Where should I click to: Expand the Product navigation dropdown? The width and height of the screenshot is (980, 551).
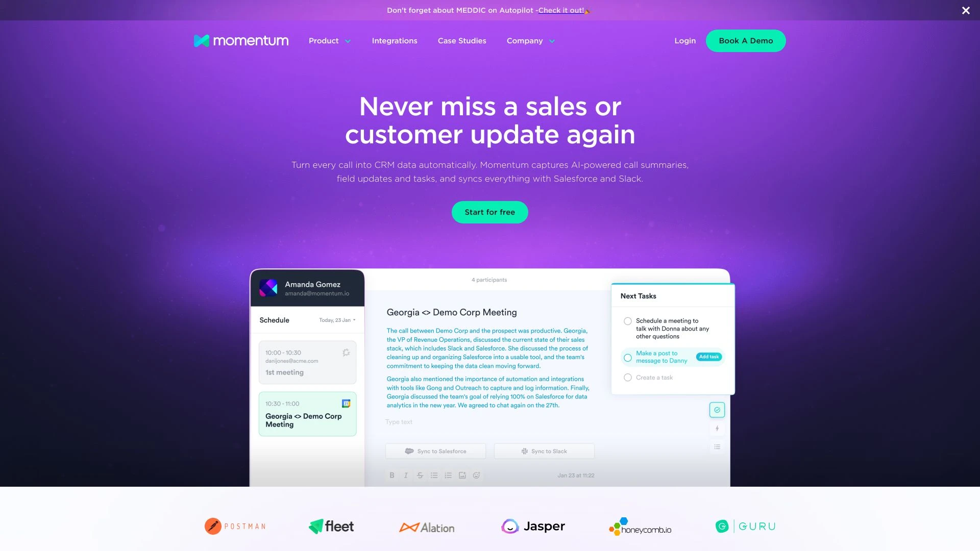[x=329, y=40]
